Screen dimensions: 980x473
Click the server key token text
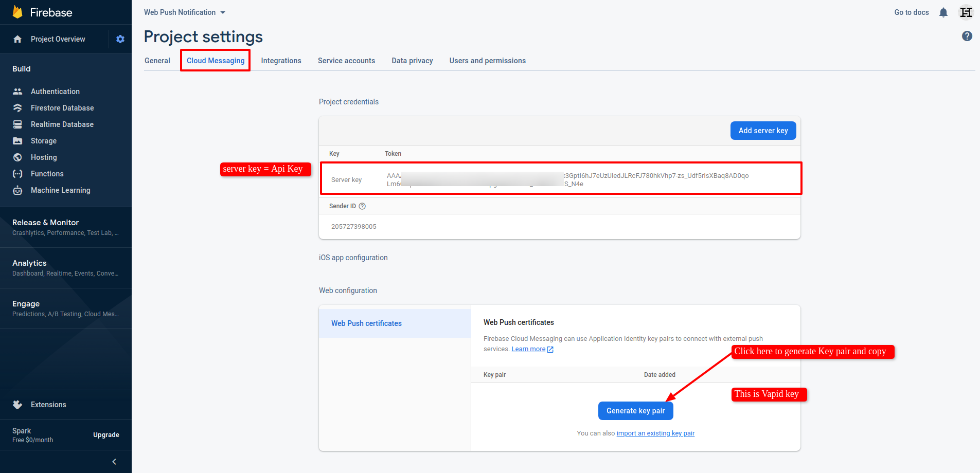[567, 179]
